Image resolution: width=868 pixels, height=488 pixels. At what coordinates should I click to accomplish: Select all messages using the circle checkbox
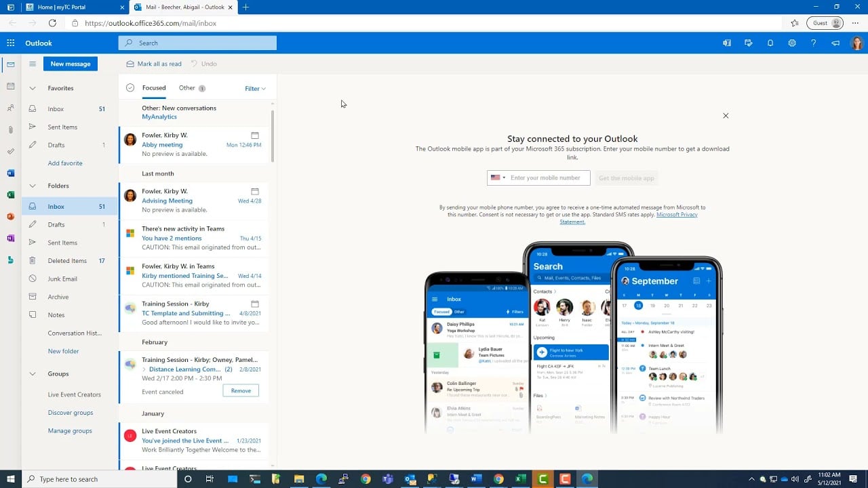[130, 88]
